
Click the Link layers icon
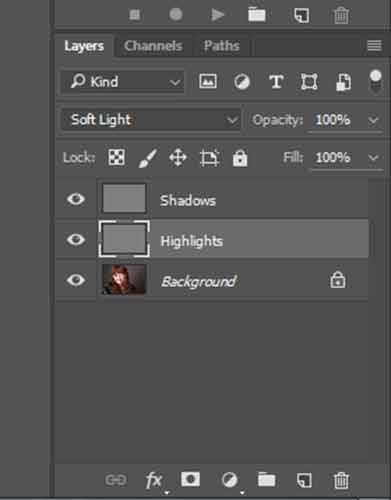click(116, 480)
